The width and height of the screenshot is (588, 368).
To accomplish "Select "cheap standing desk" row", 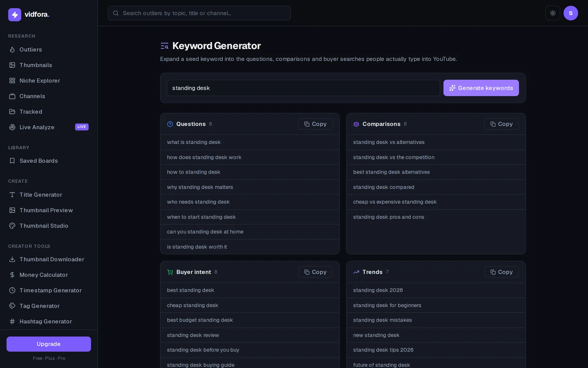I will point(250,305).
